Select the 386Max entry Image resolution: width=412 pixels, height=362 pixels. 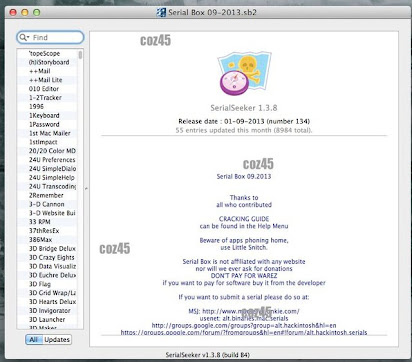[47, 240]
